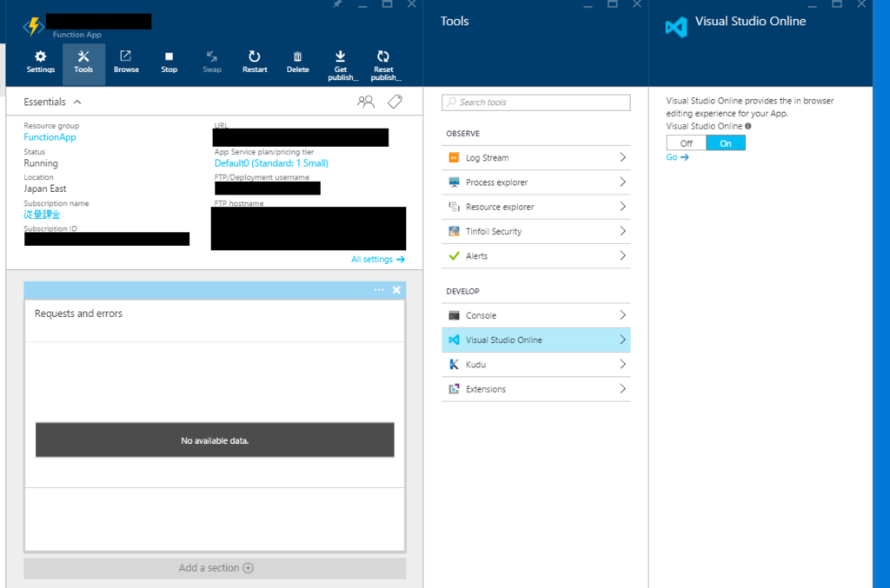Turn Visual Studio Online On
The height and width of the screenshot is (588, 890).
point(726,143)
